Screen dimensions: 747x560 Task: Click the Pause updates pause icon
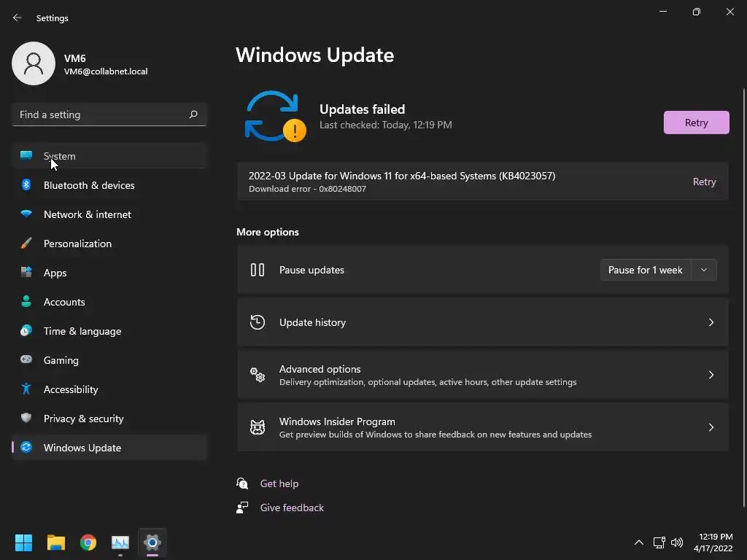(258, 270)
